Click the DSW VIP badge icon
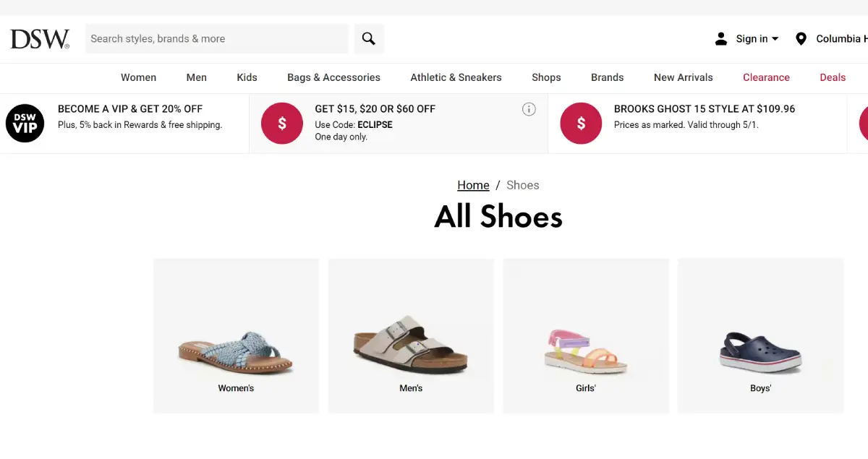 [x=25, y=123]
